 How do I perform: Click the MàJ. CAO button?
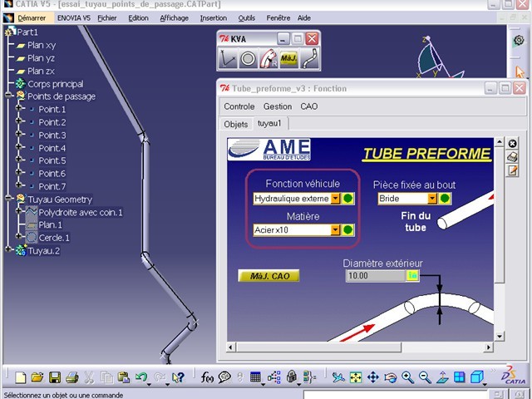[x=269, y=276]
